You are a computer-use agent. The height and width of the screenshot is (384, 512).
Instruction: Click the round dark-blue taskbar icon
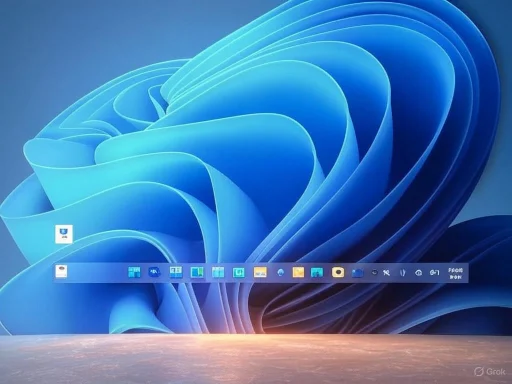point(154,272)
